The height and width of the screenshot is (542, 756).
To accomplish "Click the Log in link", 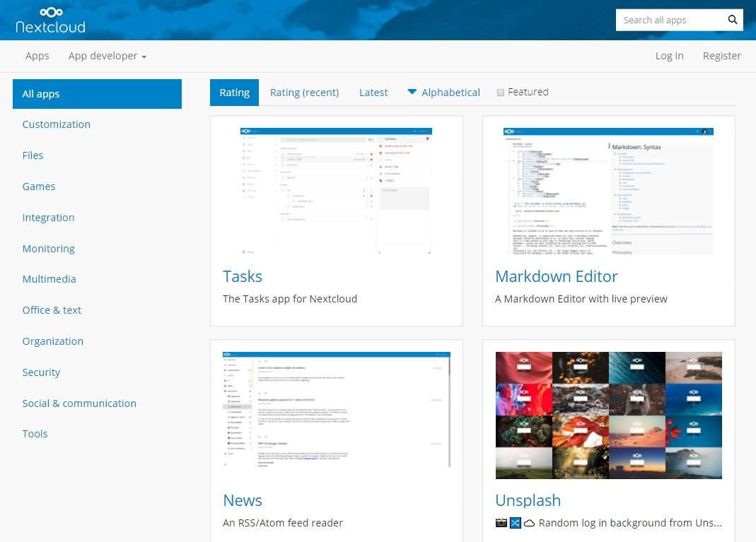I will [669, 56].
